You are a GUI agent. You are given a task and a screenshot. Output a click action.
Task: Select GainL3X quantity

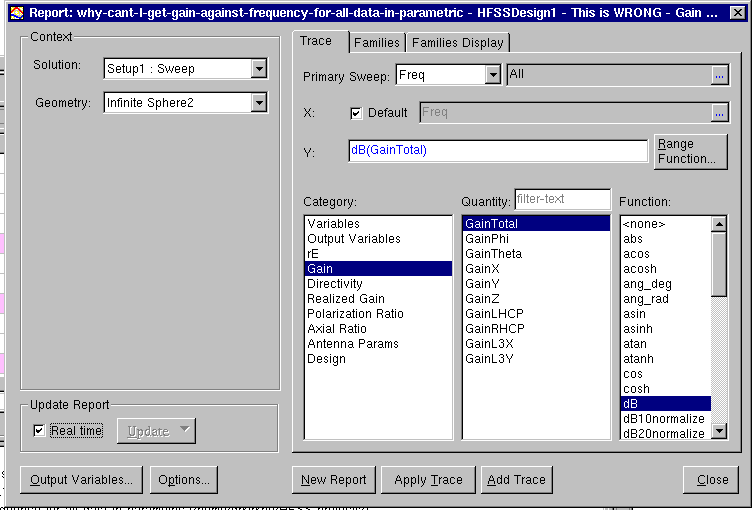click(536, 344)
